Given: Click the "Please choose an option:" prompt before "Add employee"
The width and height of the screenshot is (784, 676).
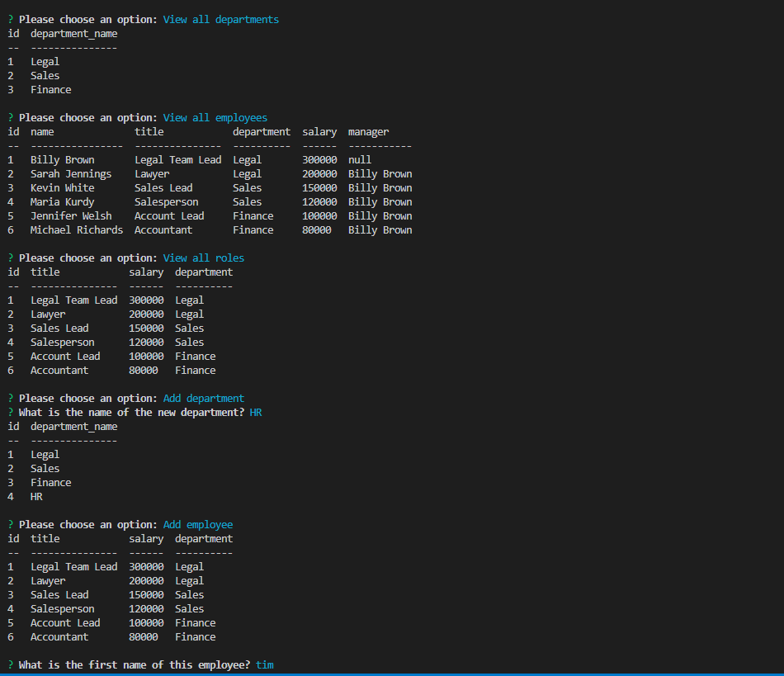Looking at the screenshot, I should (x=88, y=524).
